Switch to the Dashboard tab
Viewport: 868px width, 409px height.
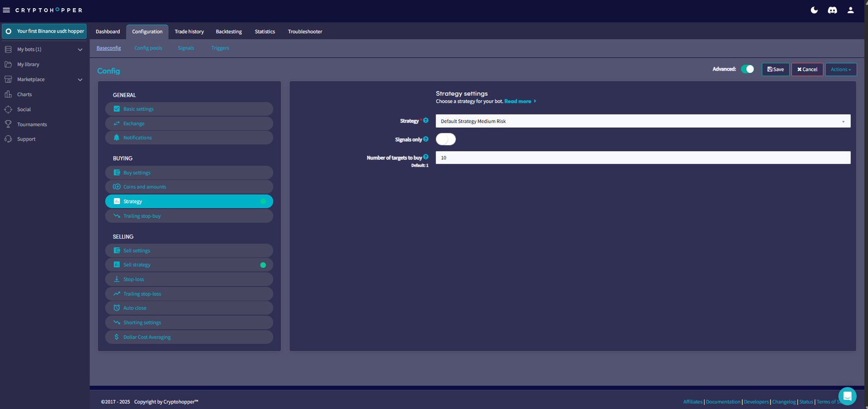tap(108, 31)
